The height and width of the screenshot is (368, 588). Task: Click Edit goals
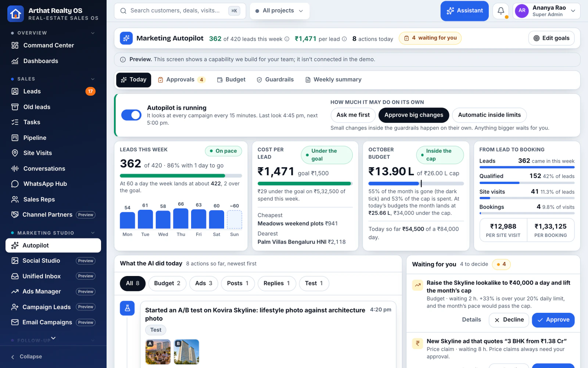click(x=551, y=38)
